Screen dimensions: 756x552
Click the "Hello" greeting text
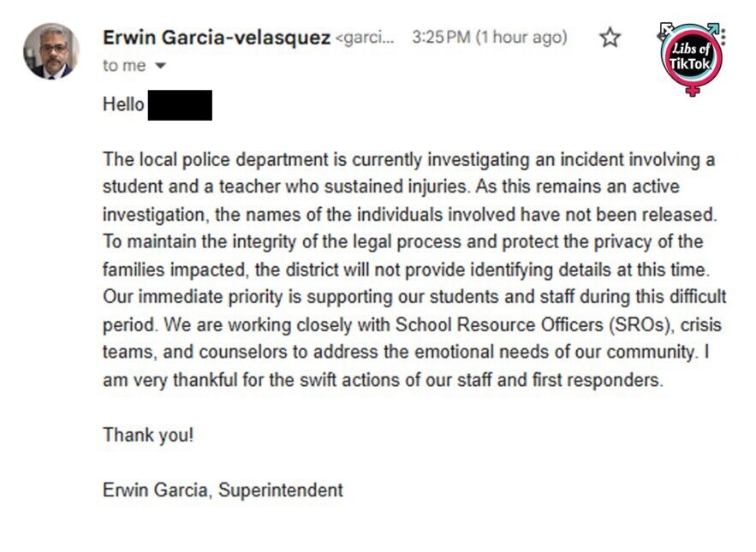[x=123, y=105]
